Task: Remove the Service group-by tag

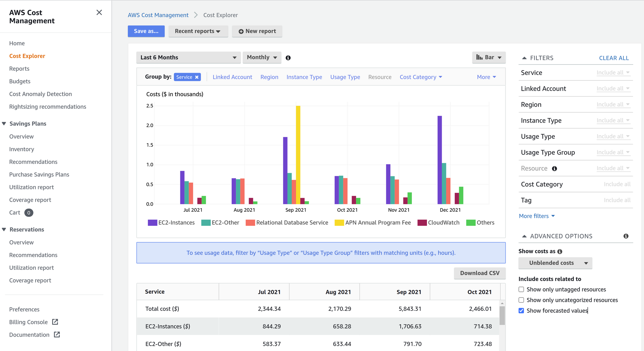Action: pos(197,77)
